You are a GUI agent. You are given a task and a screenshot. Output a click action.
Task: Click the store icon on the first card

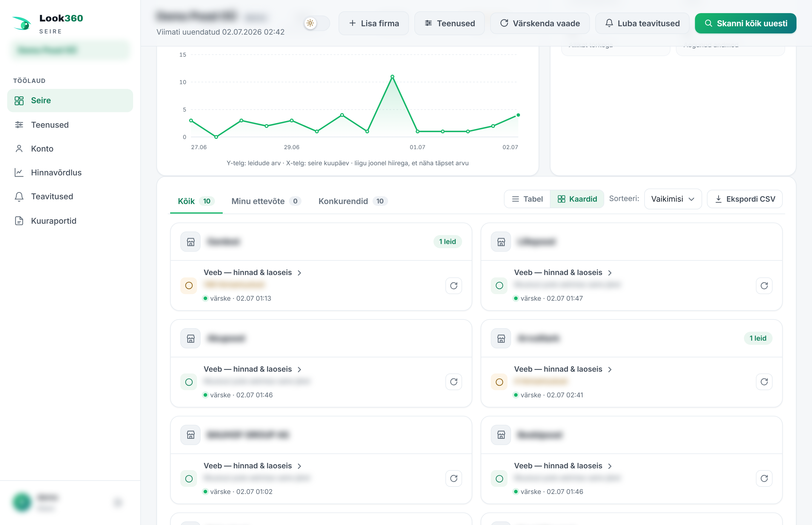190,242
